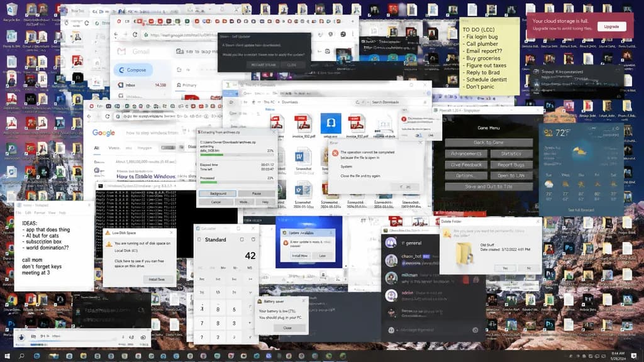Select the All tab in Google results
Screen dimensions: 644x362
tap(96, 148)
